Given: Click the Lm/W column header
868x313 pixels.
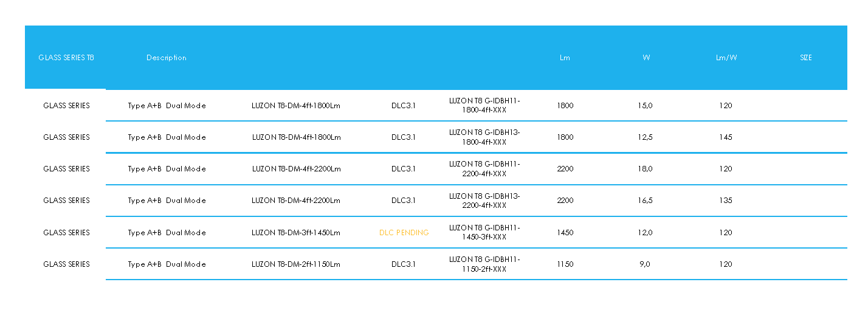Looking at the screenshot, I should [x=726, y=58].
